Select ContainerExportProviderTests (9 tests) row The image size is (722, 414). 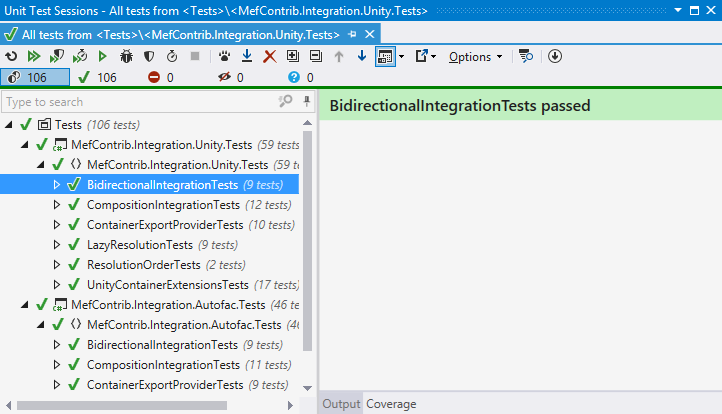165,385
